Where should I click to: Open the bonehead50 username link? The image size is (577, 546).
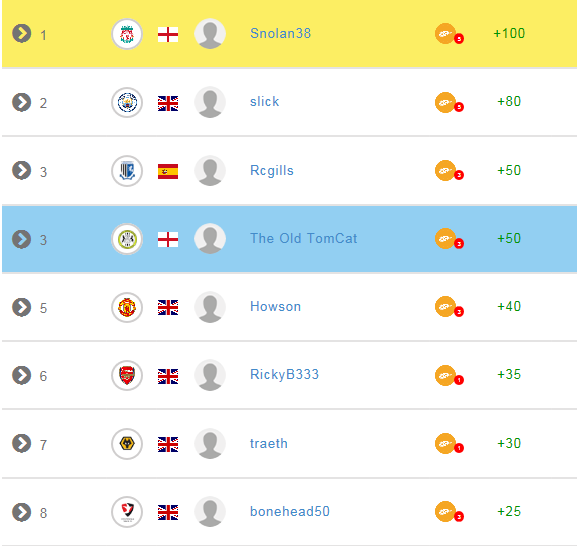[290, 511]
